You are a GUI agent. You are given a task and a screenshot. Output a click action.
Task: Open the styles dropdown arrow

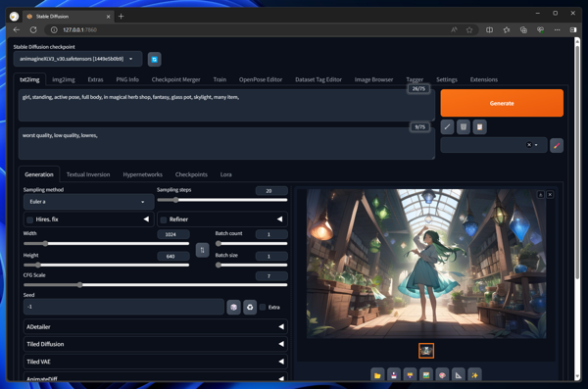[536, 145]
